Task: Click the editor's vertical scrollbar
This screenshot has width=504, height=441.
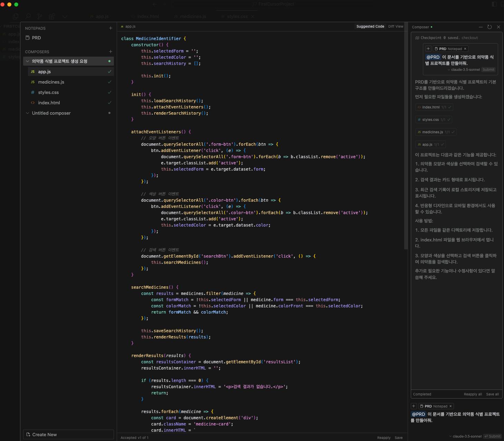Action: pos(406,138)
